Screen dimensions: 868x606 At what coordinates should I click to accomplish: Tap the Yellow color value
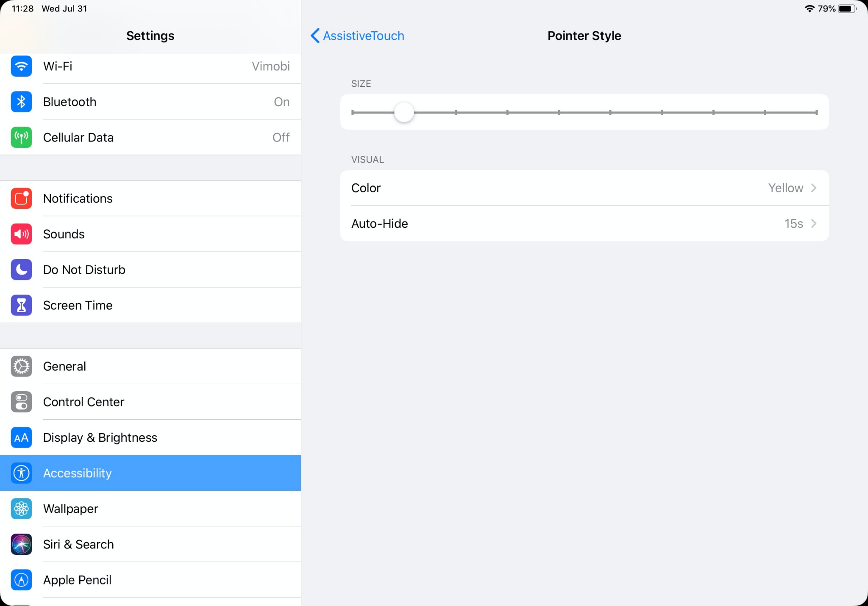(785, 188)
